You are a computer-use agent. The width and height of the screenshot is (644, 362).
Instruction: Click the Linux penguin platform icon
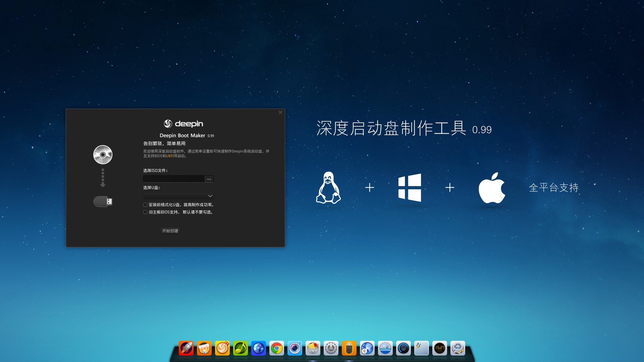click(328, 187)
